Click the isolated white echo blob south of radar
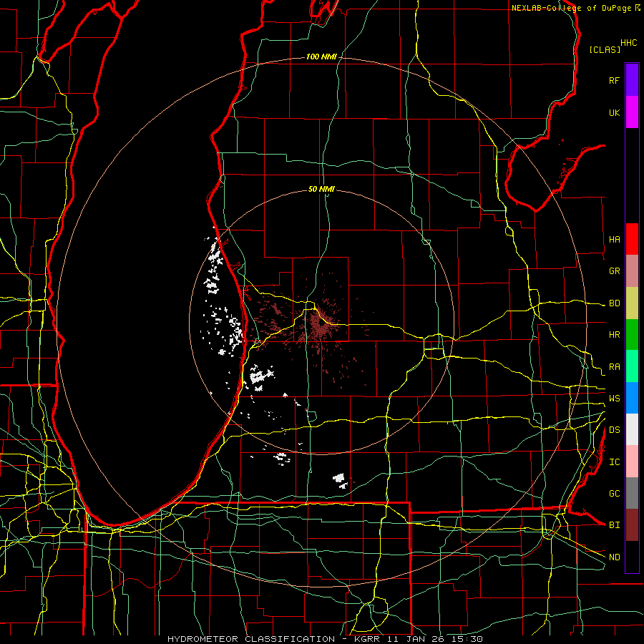Viewport: 644px width, 644px height. (x=340, y=480)
